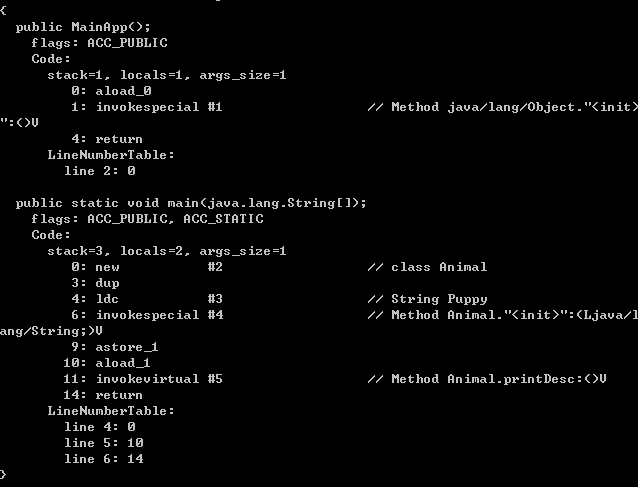
Task: Click '4: return' in the constructor code
Action: [107, 139]
